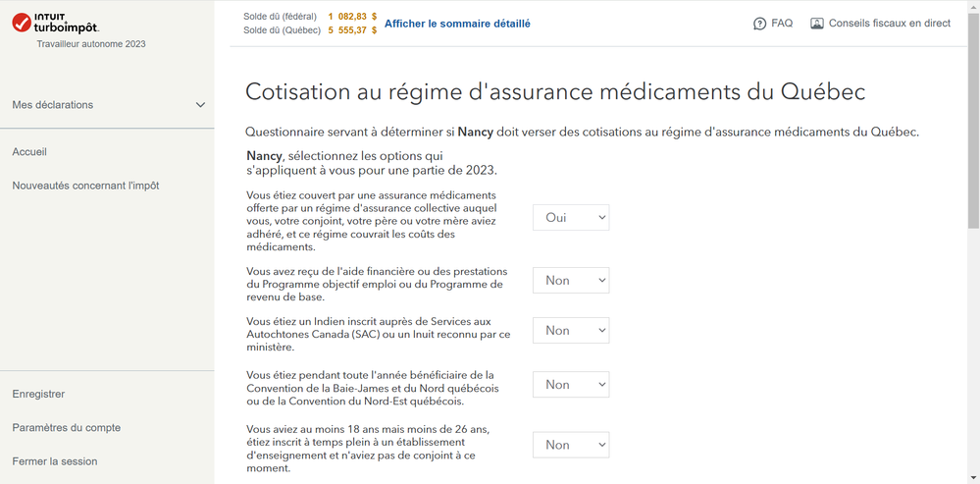Click the TurboImpôt checkmark logo
This screenshot has width=980, height=484.
point(22,23)
